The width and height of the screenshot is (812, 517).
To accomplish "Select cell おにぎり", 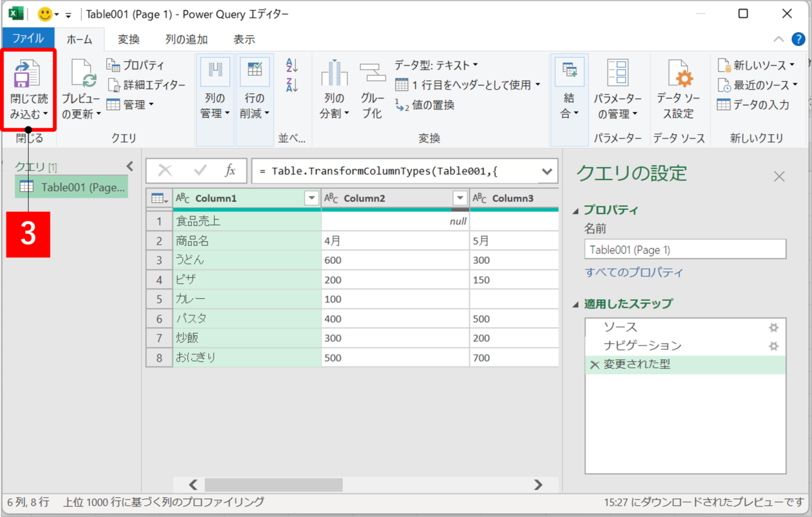I will [x=247, y=358].
